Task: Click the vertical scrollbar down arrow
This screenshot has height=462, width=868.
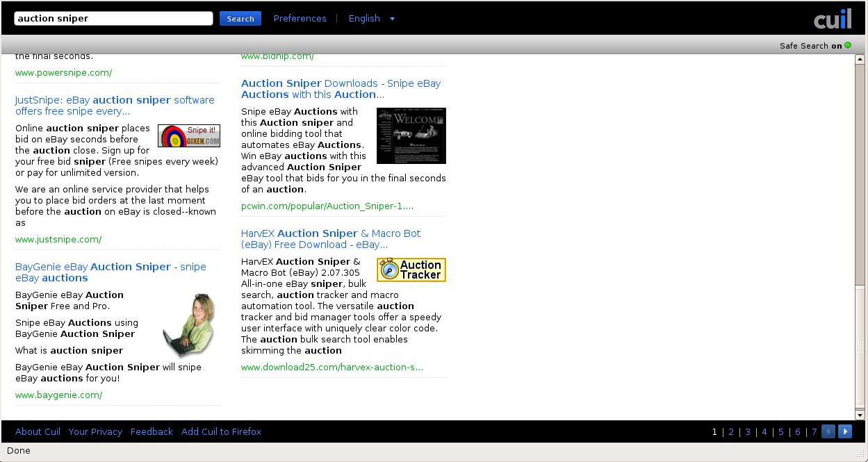Action: tap(861, 415)
